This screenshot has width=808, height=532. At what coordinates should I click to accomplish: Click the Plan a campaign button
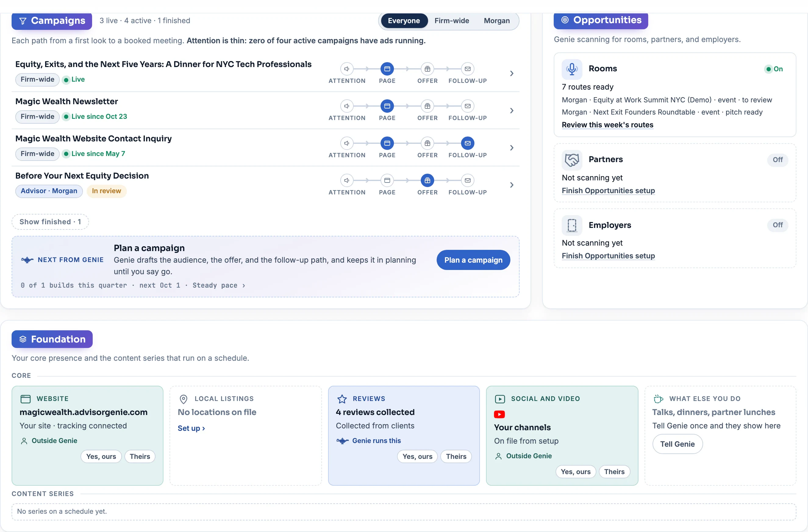473,260
